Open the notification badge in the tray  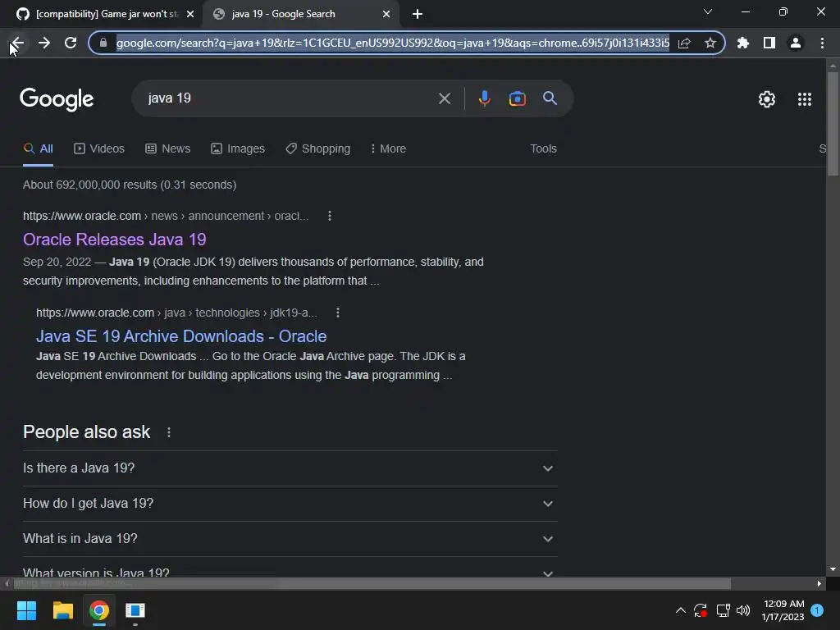click(x=817, y=610)
